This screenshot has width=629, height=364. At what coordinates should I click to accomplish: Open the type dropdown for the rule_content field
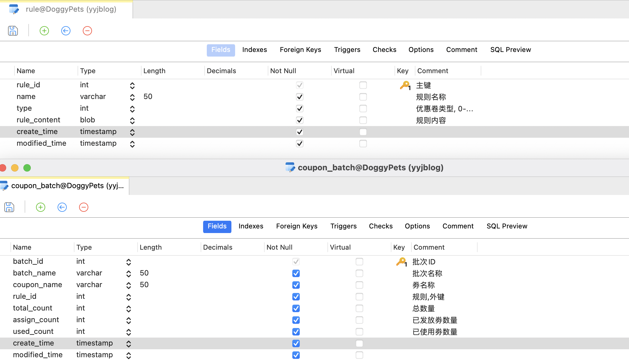tap(132, 121)
